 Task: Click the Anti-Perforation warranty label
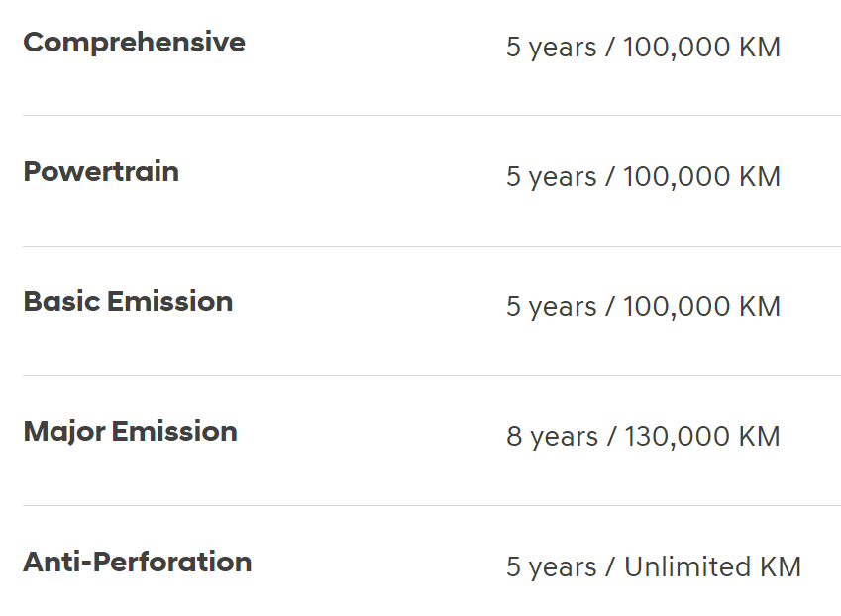pyautogui.click(x=138, y=562)
